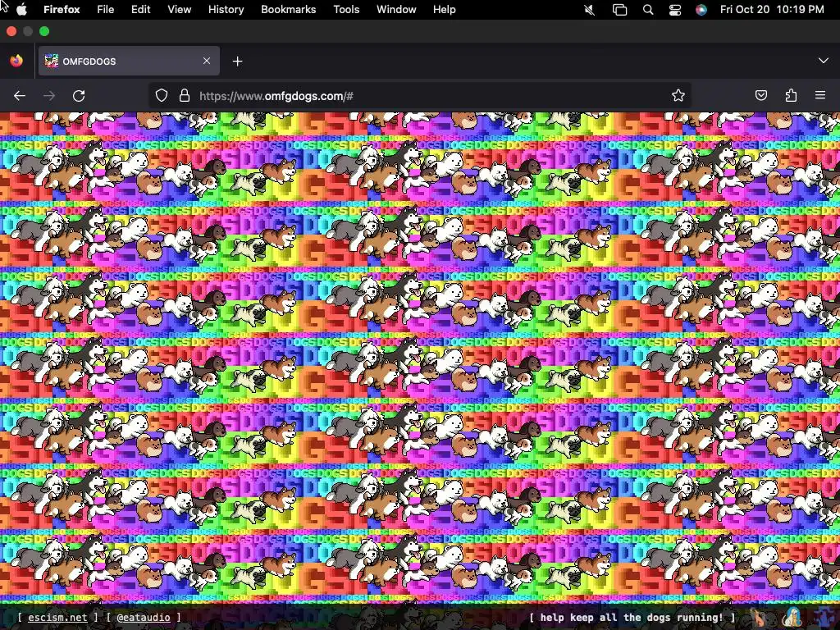Open the Firefox hamburger application menu

[x=820, y=96]
